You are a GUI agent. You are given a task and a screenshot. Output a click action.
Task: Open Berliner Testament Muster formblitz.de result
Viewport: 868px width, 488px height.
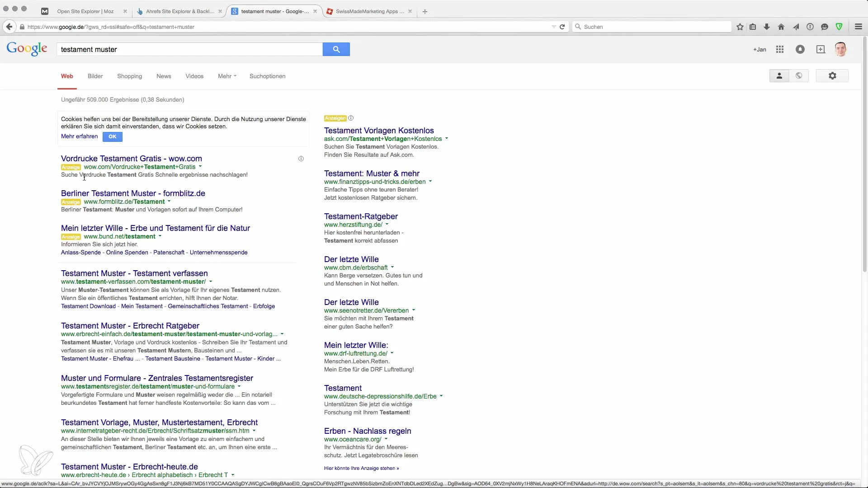tap(133, 193)
